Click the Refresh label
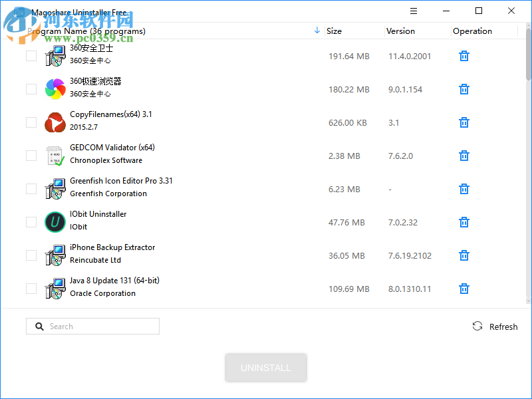Screen dimensions: 532x399 tap(503, 326)
